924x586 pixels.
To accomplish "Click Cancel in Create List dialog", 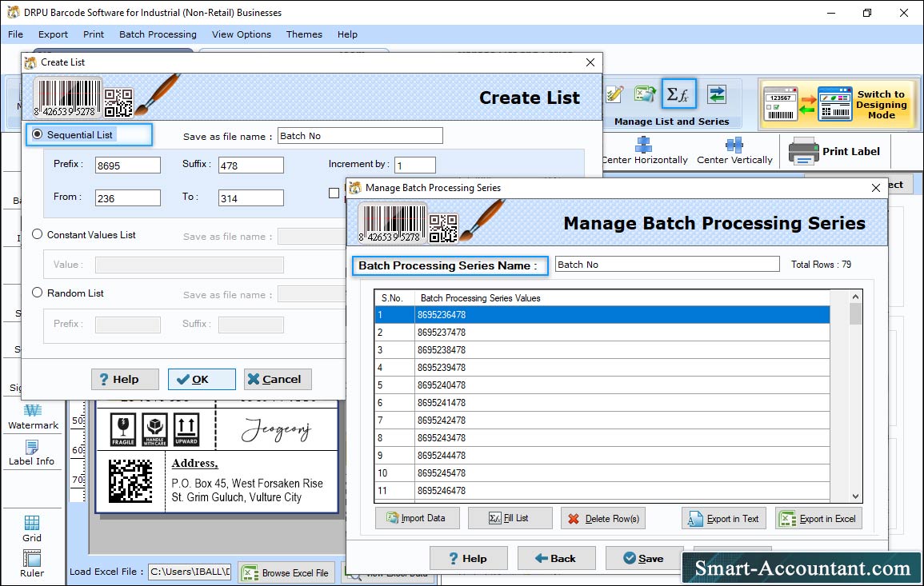I will (x=278, y=379).
